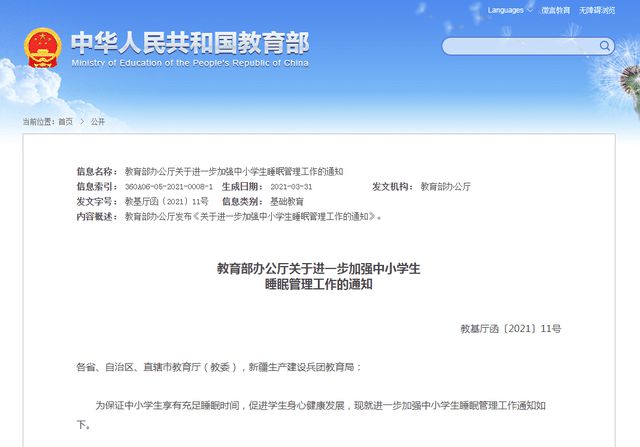Select the document number 教基厅函〔2021〕11号 in metadata
The image size is (640, 447).
point(167,202)
